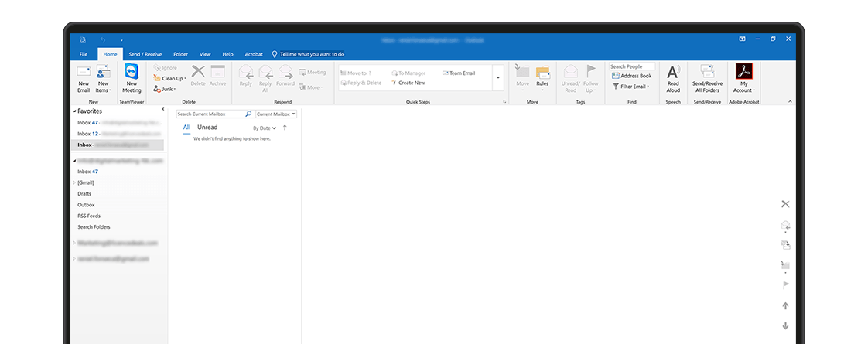Collapse the Favorites folder group
Screen dimensions: 868x344
click(73, 111)
